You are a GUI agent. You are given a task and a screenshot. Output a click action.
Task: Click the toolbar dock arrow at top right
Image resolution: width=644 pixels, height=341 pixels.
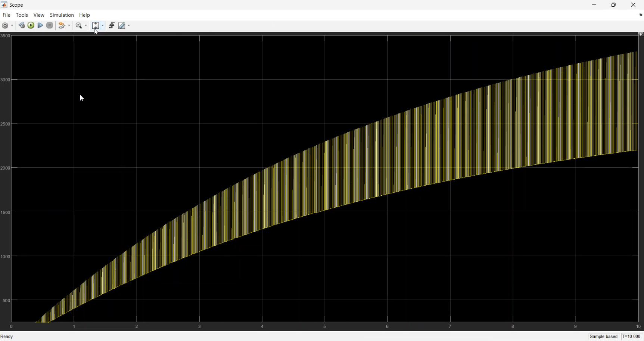[x=641, y=15]
